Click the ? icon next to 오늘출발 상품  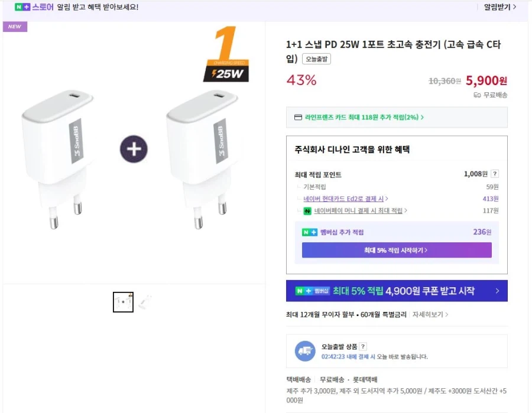click(x=362, y=346)
